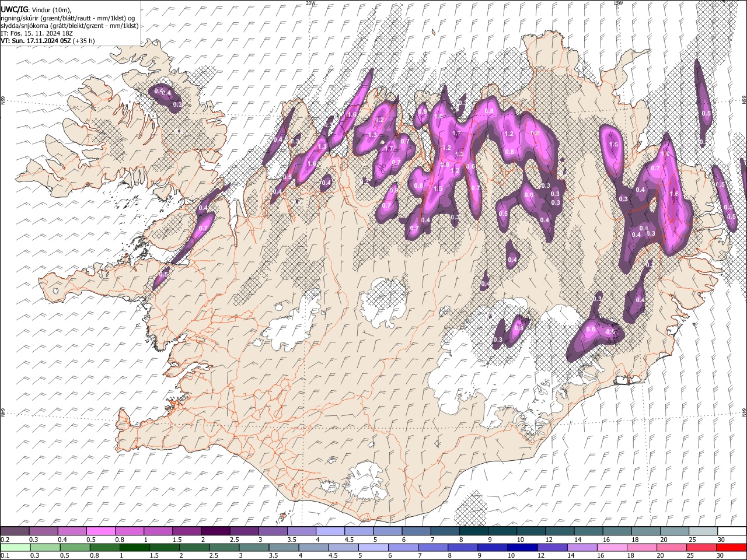The height and width of the screenshot is (560, 747).
Task: Click the palest green 0.1 swatch in lower legend
Action: [15, 547]
